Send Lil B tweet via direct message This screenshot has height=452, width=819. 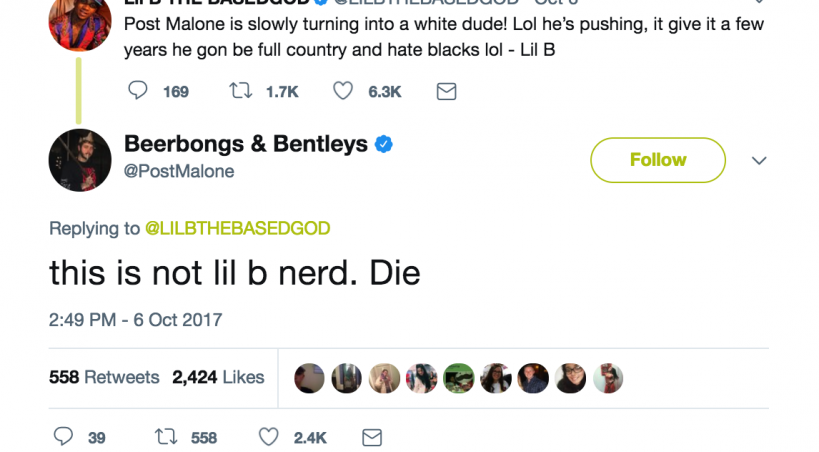coord(447,91)
